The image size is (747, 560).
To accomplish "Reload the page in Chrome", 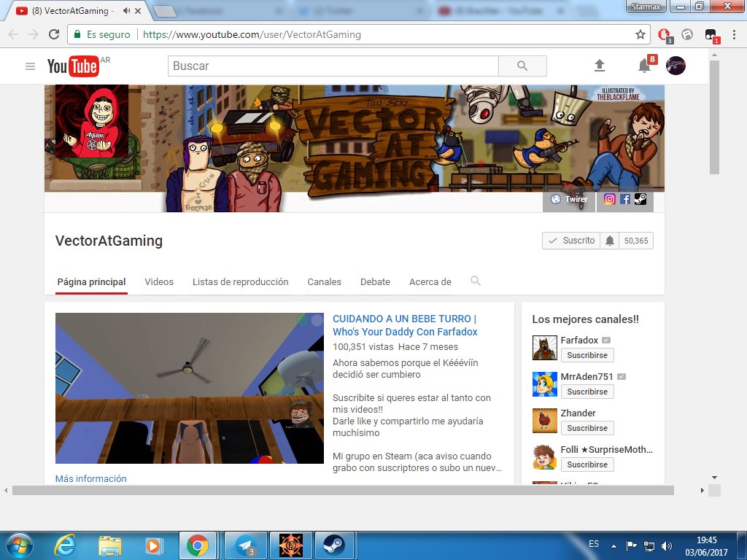I will [x=54, y=34].
